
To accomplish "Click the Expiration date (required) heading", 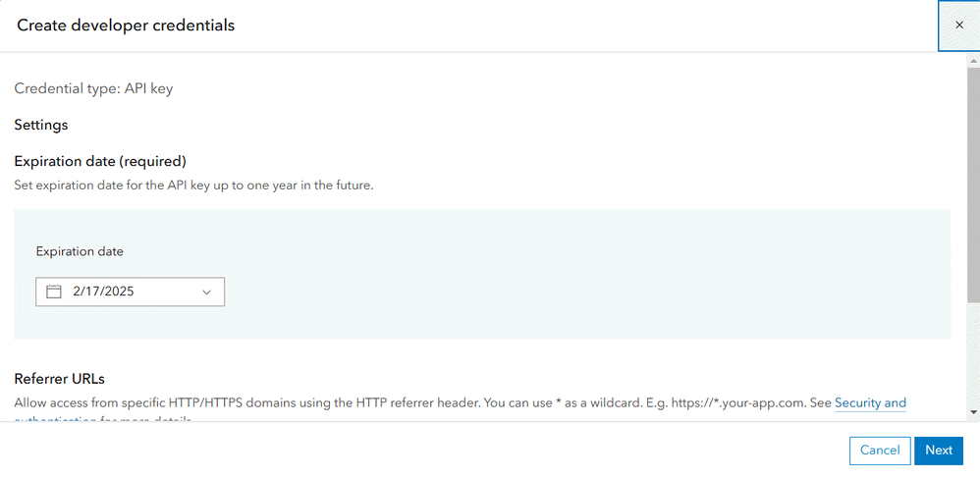I will 100,161.
